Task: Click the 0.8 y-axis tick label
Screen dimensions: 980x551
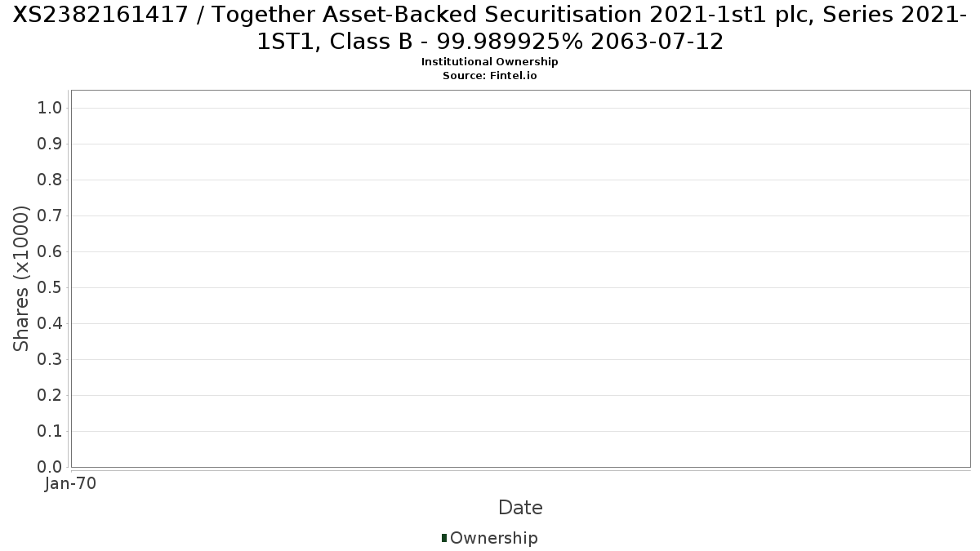Action: click(51, 180)
